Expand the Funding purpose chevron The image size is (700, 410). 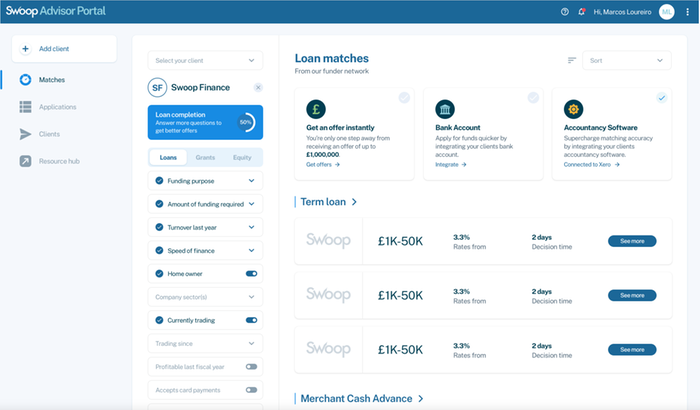click(251, 180)
